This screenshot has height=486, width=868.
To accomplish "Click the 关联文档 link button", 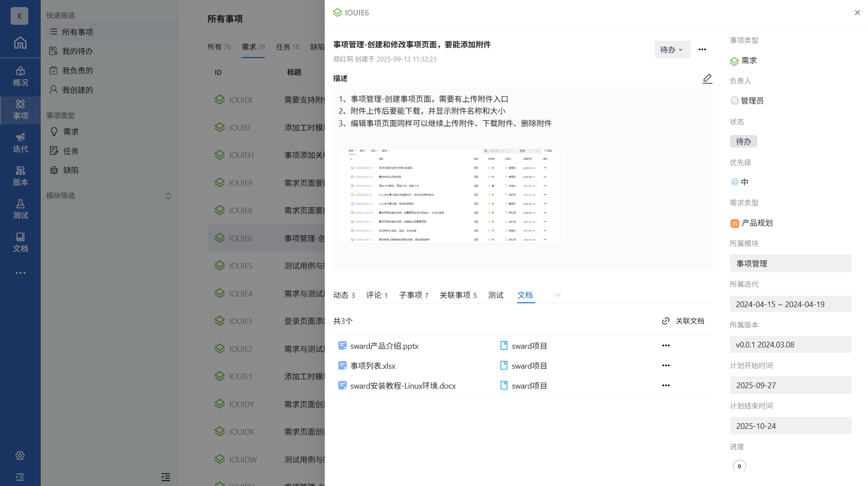I will [x=683, y=321].
